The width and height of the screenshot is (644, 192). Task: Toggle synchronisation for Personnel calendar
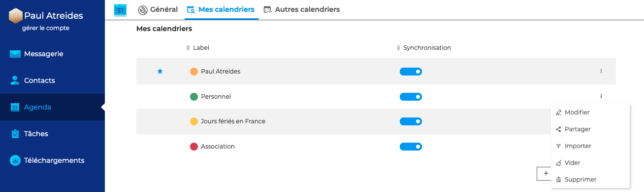click(411, 97)
